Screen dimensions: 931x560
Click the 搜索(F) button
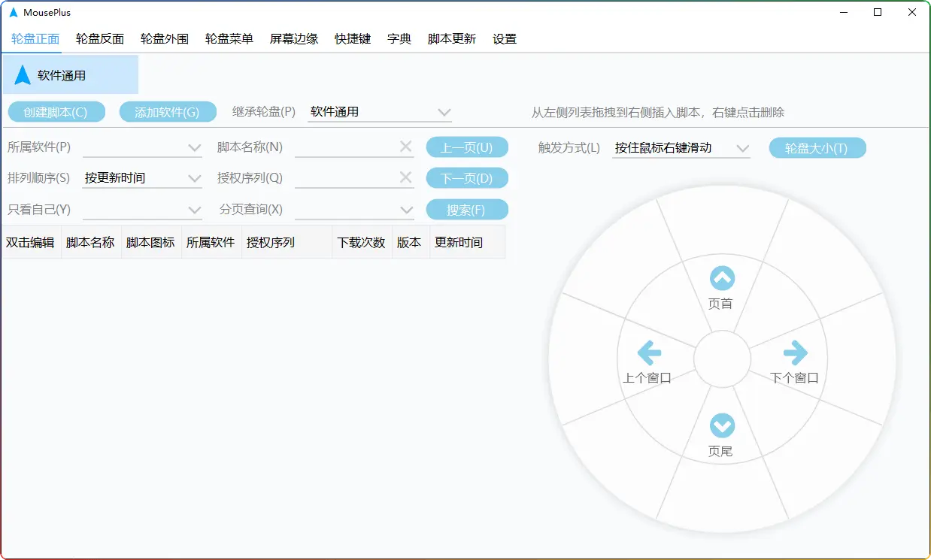(467, 210)
